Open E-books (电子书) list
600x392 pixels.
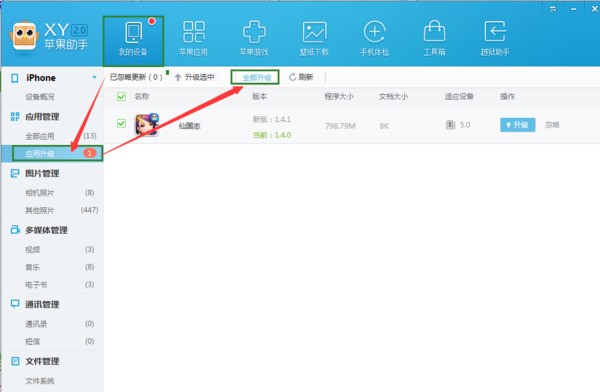tap(36, 285)
